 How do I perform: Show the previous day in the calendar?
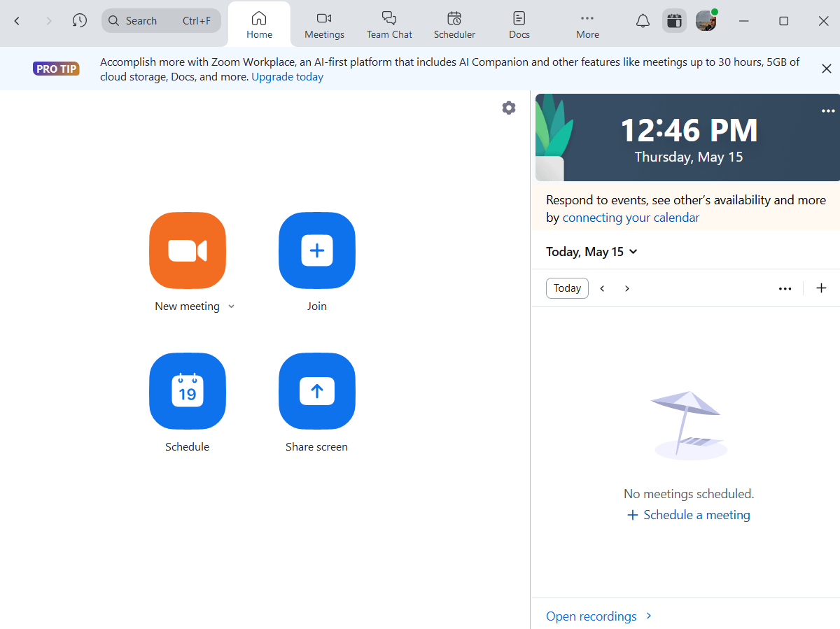[602, 288]
